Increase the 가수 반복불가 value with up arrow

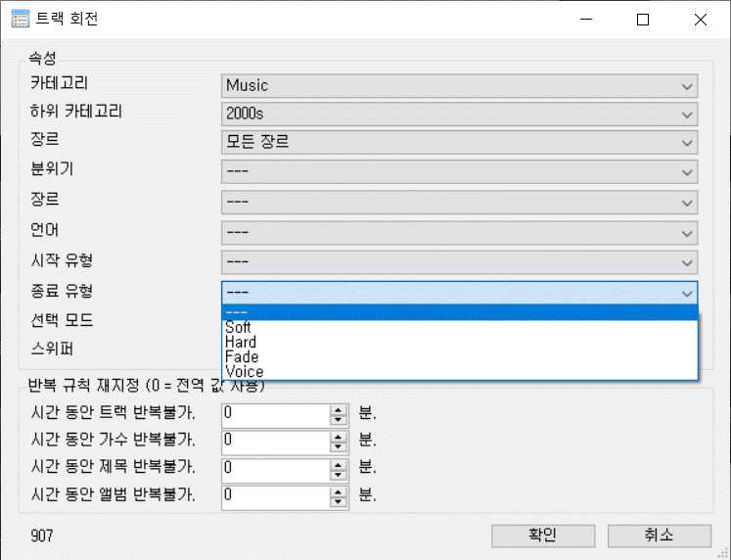(339, 438)
